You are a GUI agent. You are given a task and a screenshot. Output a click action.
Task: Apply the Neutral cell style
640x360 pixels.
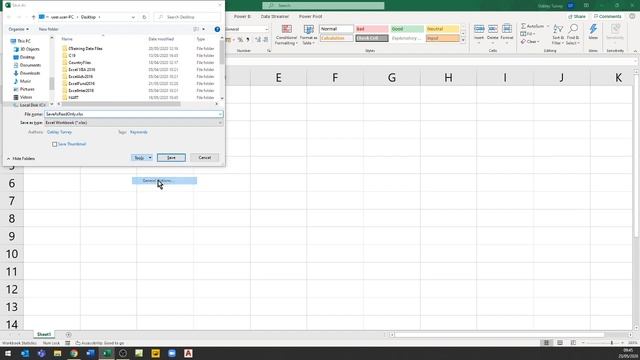[442, 29]
